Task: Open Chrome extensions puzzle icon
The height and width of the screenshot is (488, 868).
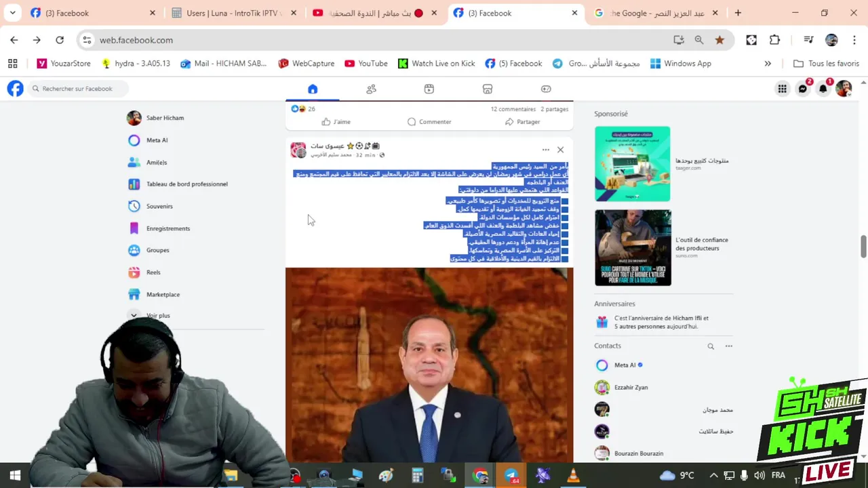Action: pyautogui.click(x=774, y=40)
